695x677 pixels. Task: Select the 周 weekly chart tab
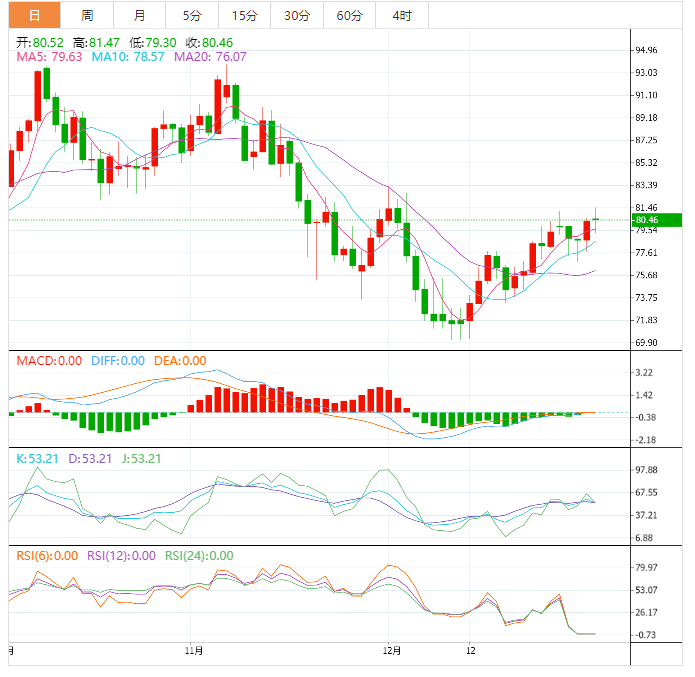coord(87,15)
